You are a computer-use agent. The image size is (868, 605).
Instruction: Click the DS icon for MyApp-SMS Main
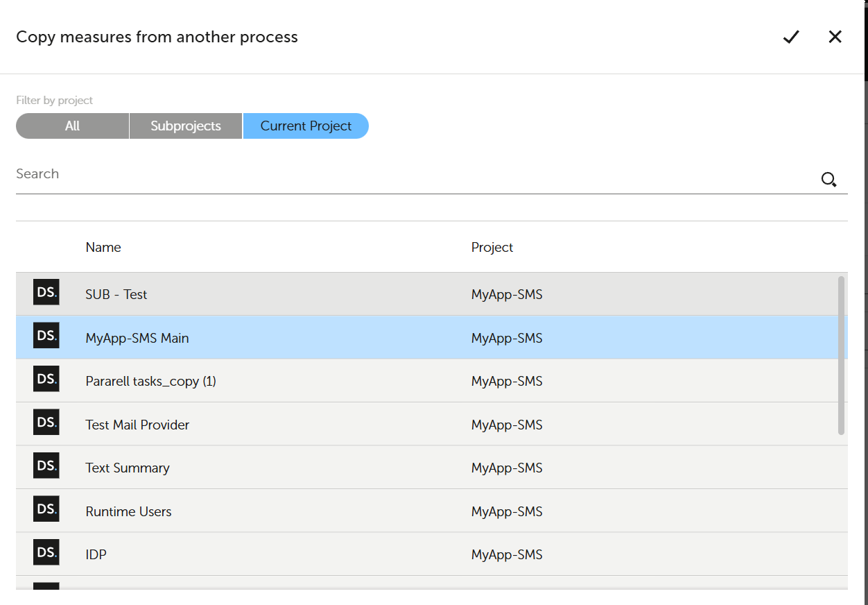tap(46, 336)
